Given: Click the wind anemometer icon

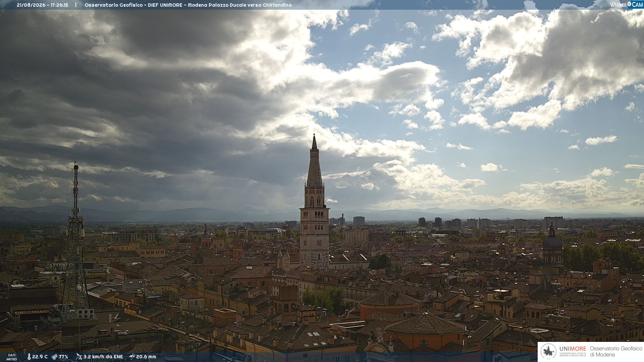Looking at the screenshot, I should pos(79,357).
